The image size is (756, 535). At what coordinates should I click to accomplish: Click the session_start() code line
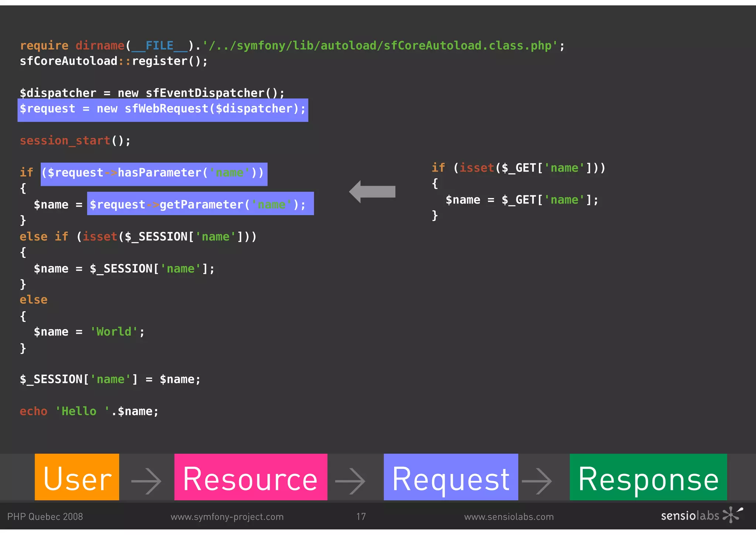point(75,141)
